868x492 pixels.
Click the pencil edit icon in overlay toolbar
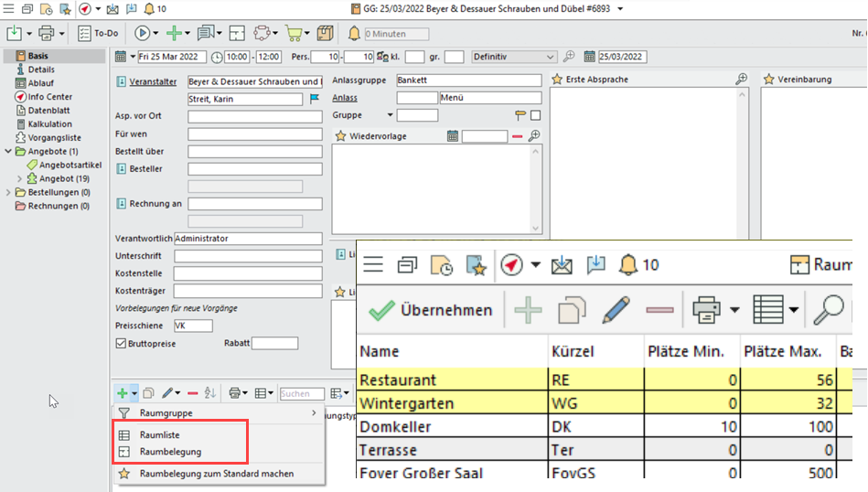pos(616,310)
